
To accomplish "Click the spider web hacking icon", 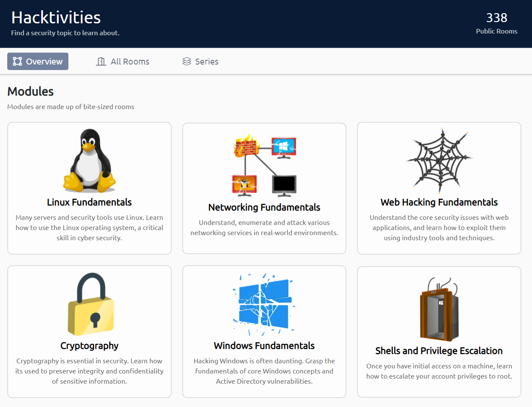I will coord(439,160).
